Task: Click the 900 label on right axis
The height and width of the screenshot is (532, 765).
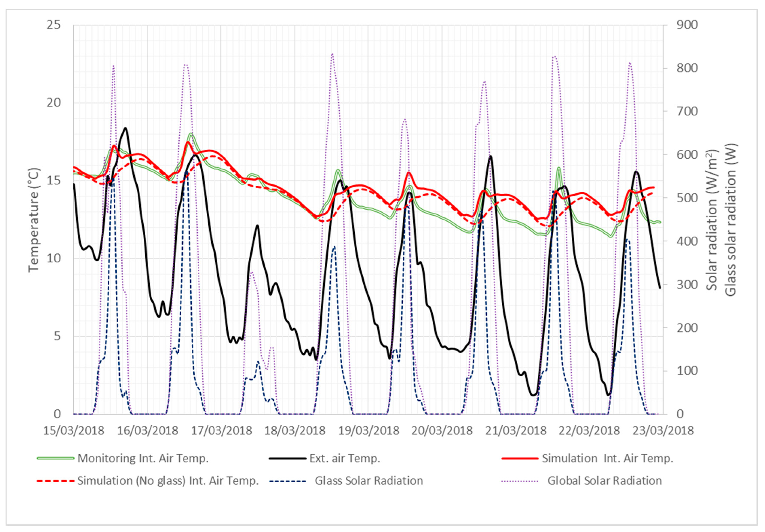Action: pos(687,25)
